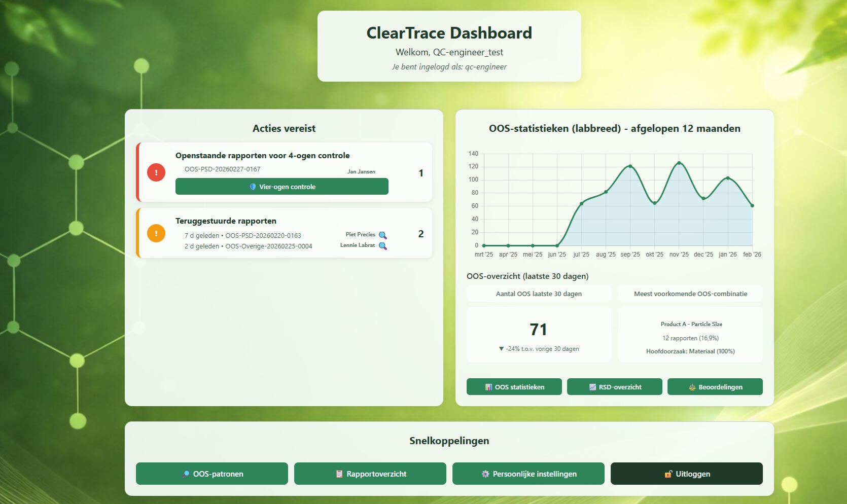Image resolution: width=847 pixels, height=504 pixels.
Task: Click the orange warning icon for returned reports
Action: (156, 233)
